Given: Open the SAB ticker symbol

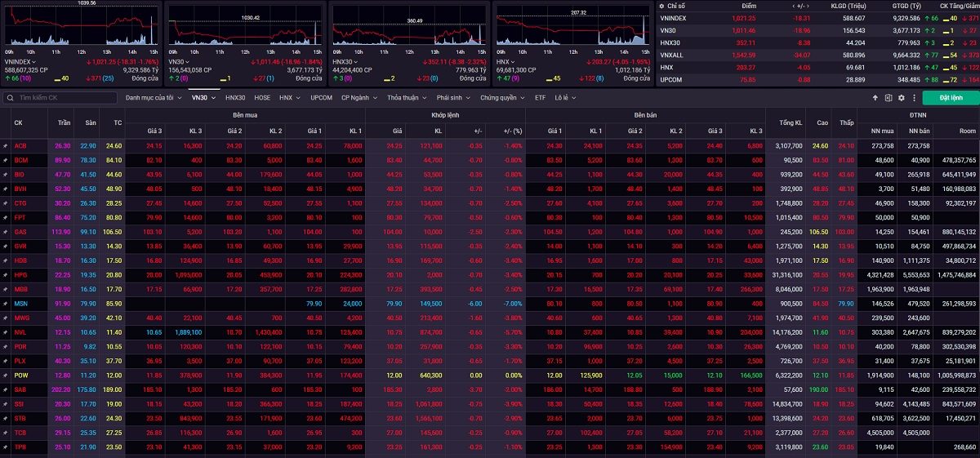Looking at the screenshot, I should (20, 390).
